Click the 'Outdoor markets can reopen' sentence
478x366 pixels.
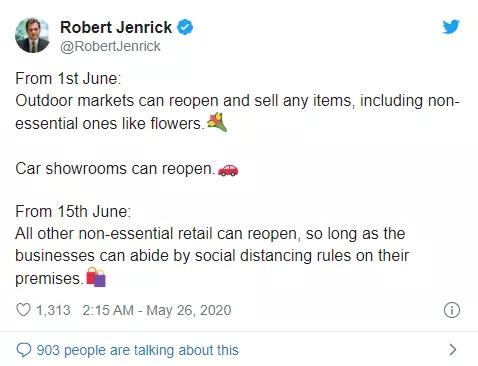pyautogui.click(x=238, y=112)
